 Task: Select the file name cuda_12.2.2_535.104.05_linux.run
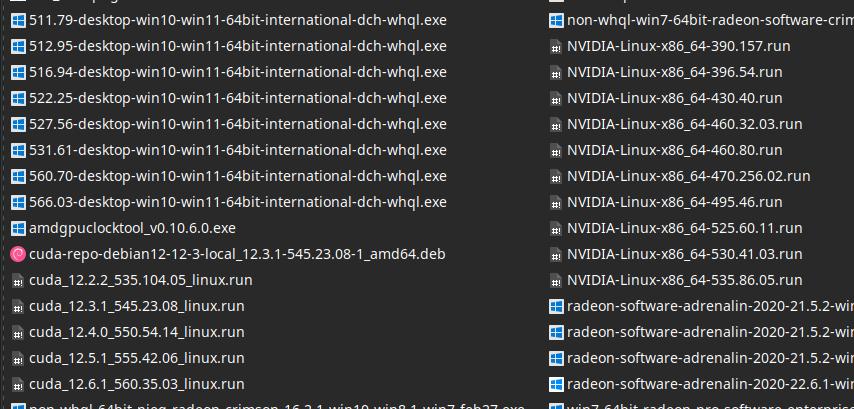pyautogui.click(x=141, y=280)
